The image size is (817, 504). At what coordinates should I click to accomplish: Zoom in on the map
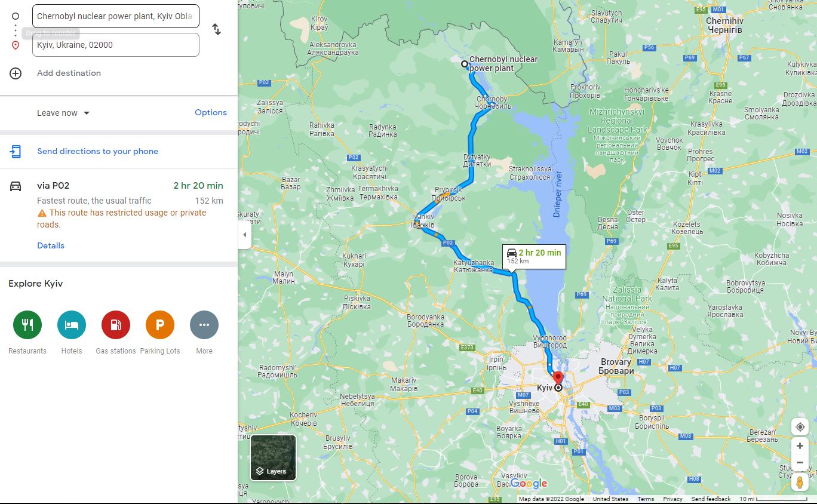click(x=800, y=446)
